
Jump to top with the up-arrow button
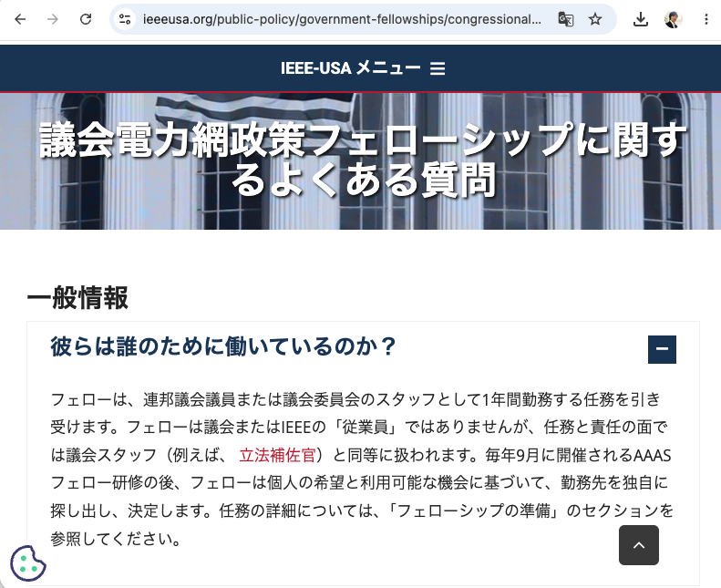[x=639, y=545]
